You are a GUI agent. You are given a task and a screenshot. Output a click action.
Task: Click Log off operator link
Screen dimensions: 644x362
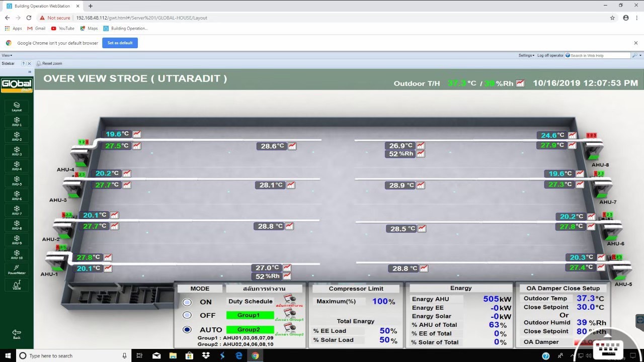pos(550,55)
